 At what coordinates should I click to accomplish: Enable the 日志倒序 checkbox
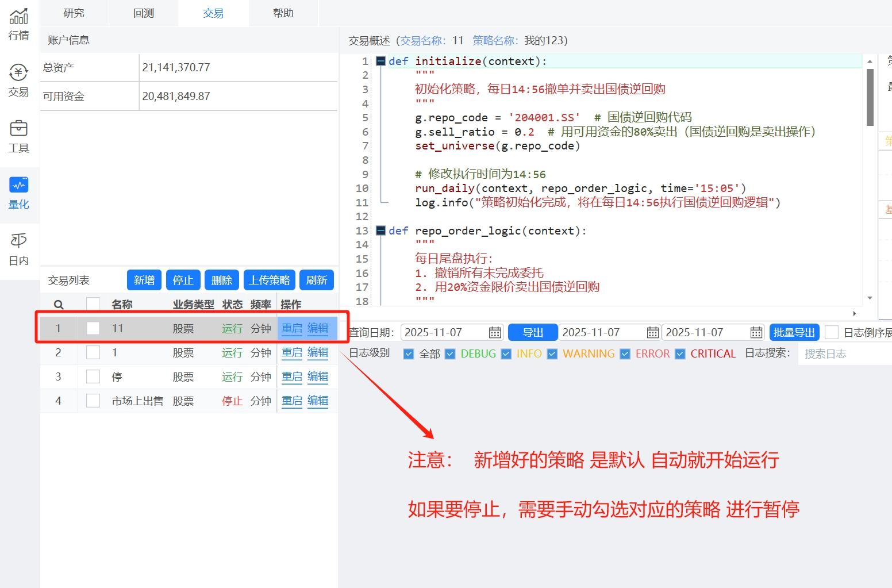coord(831,332)
